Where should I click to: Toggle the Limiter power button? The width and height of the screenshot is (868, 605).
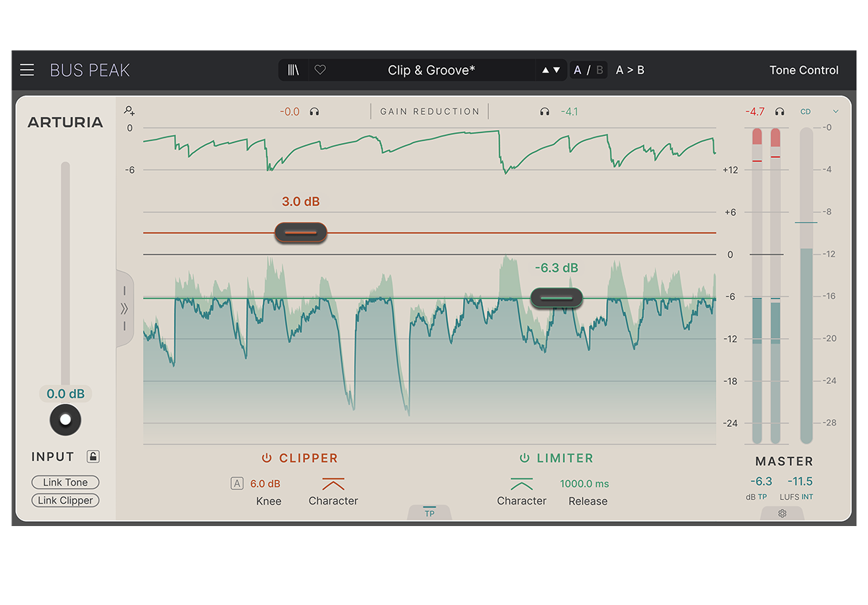pyautogui.click(x=524, y=458)
